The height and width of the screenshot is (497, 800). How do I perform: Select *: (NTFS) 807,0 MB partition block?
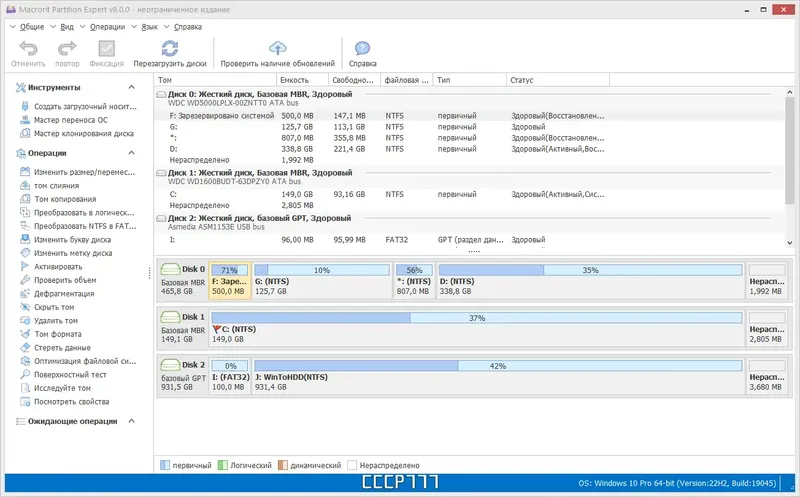(414, 280)
